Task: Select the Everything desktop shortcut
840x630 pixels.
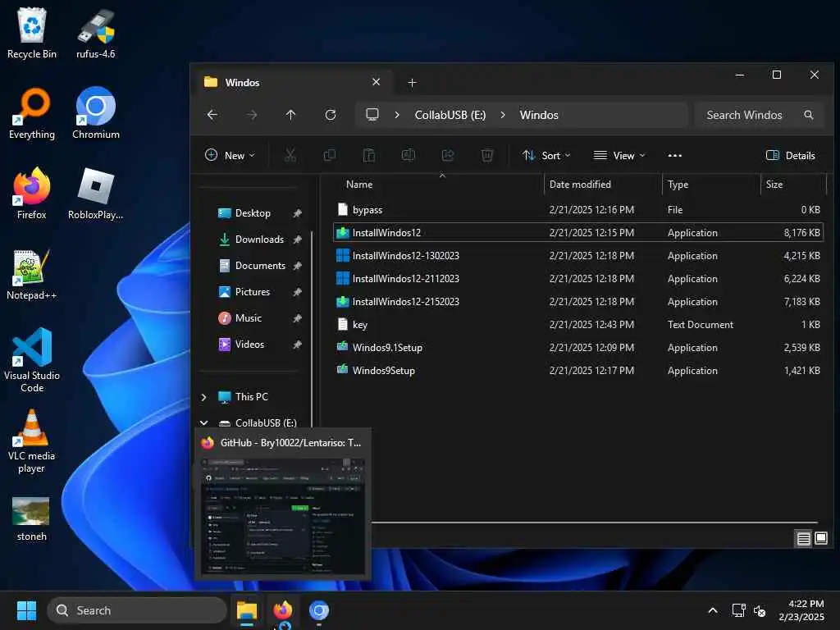Action: click(x=32, y=113)
